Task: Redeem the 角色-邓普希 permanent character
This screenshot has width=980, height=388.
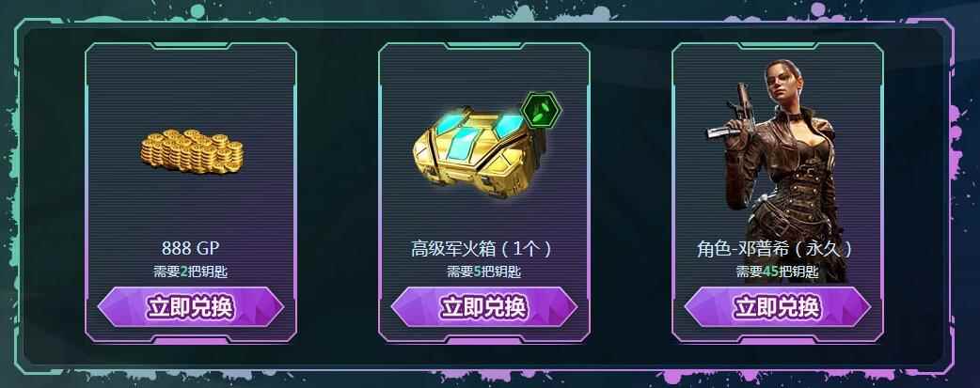Action: pos(778,307)
